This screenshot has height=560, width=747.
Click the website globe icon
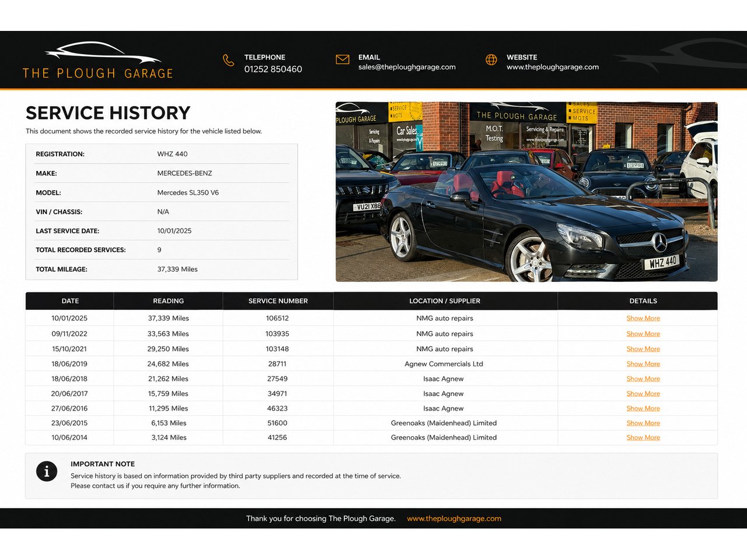(491, 60)
